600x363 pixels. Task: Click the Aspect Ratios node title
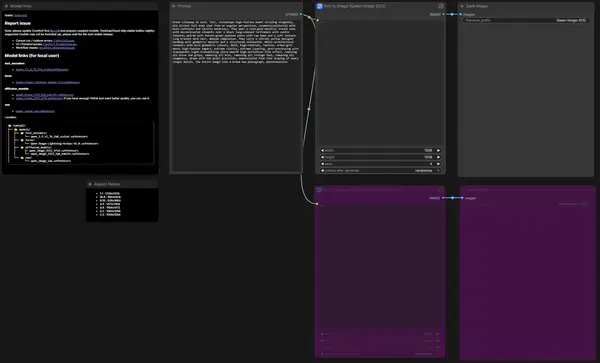(x=107, y=184)
